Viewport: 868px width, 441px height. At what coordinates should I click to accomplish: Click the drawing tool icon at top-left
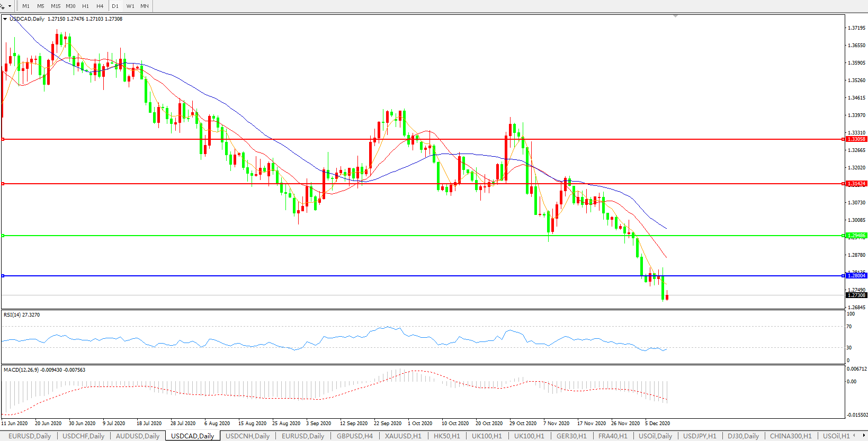pyautogui.click(x=3, y=6)
